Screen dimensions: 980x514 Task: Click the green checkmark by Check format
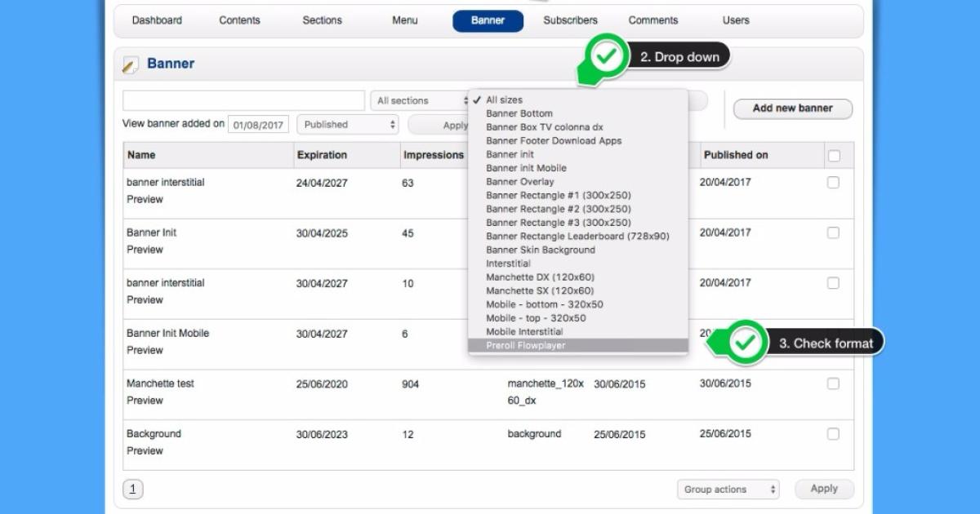(744, 343)
